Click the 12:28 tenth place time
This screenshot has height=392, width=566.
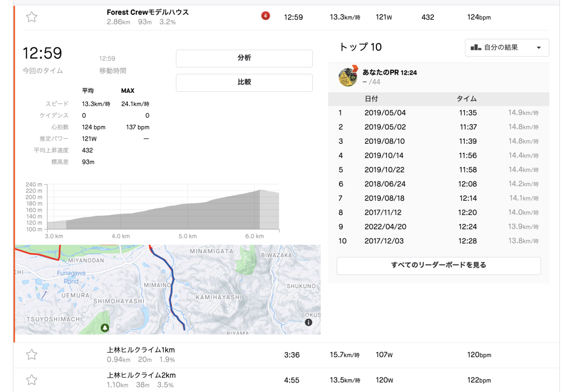click(x=468, y=241)
